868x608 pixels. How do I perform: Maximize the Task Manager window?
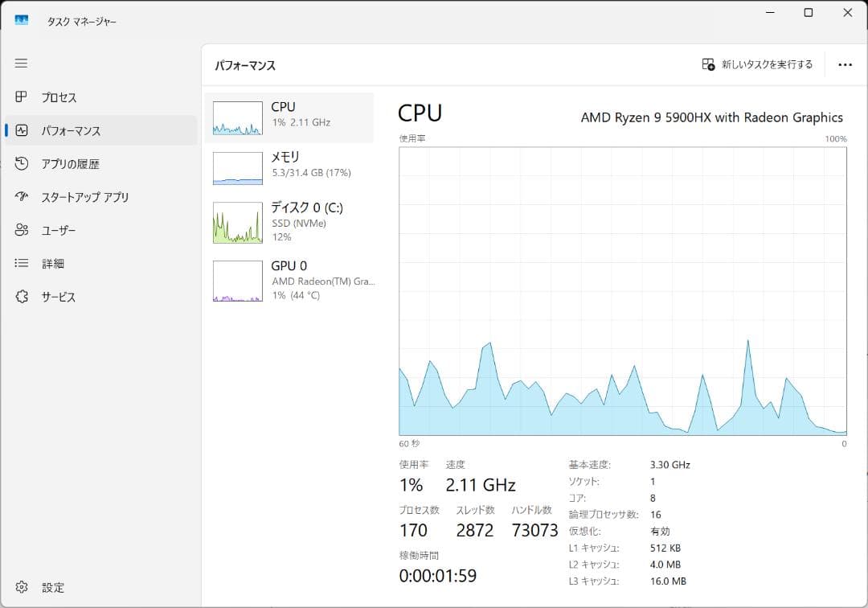click(809, 13)
